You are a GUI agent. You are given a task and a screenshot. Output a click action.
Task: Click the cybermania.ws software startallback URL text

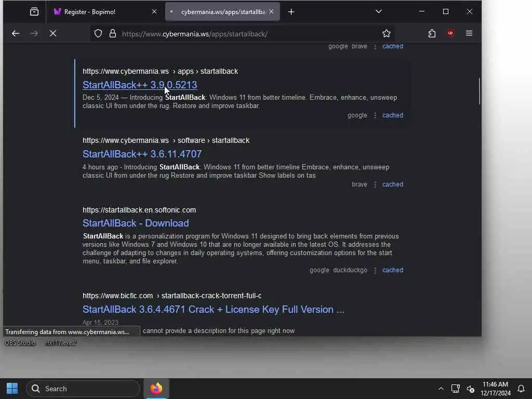tap(166, 140)
